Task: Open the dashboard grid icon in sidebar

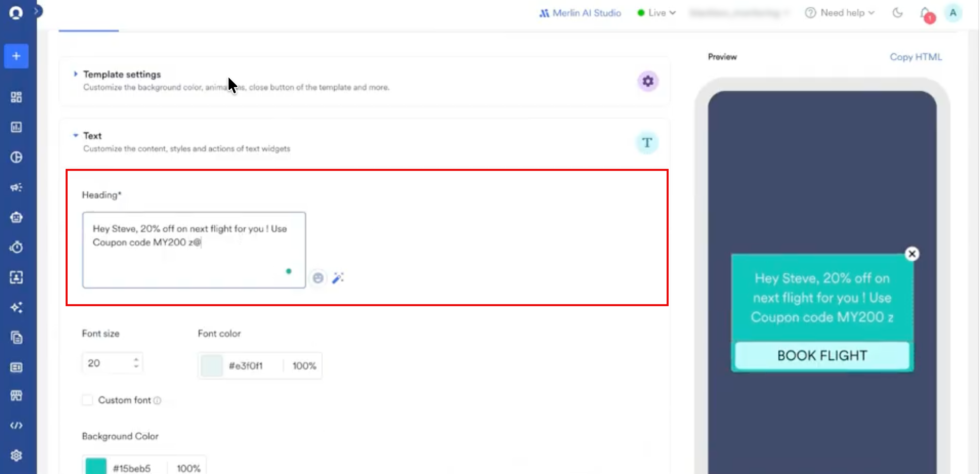Action: 16,97
